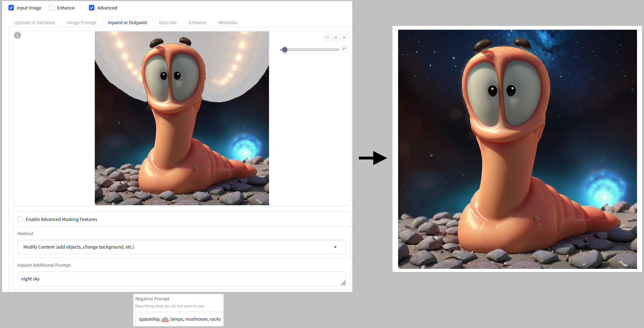This screenshot has width=644, height=328.
Task: Tick the Enhance checkbox in the top row
Action: coord(51,8)
